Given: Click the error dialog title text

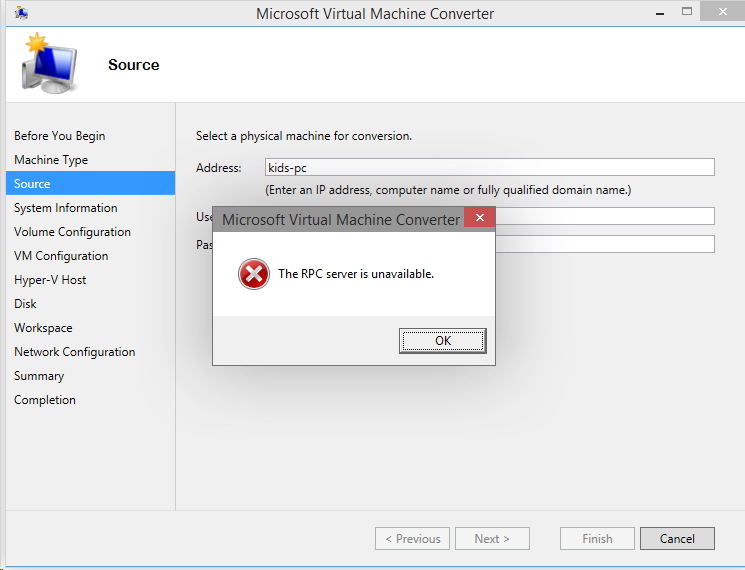Looking at the screenshot, I should pyautogui.click(x=341, y=219).
